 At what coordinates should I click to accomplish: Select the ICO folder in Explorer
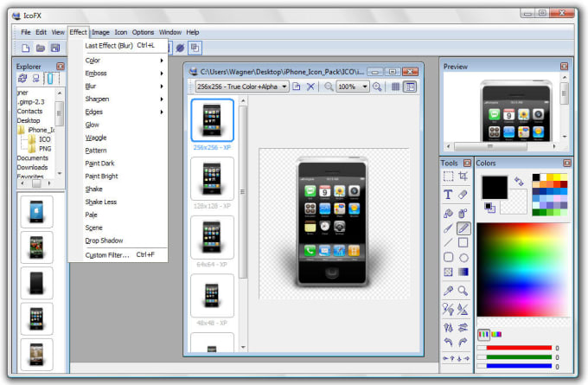click(x=44, y=139)
